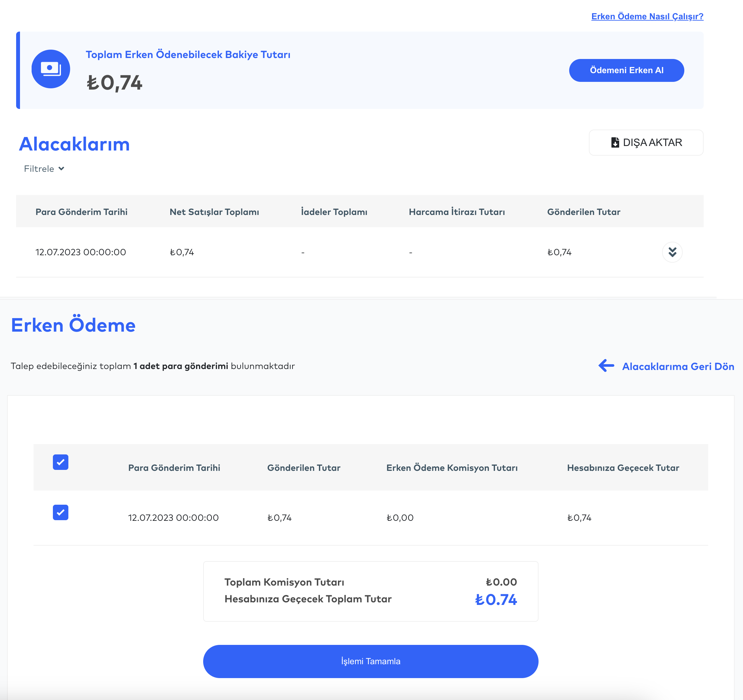Click the blue wallet money icon

pyautogui.click(x=51, y=69)
